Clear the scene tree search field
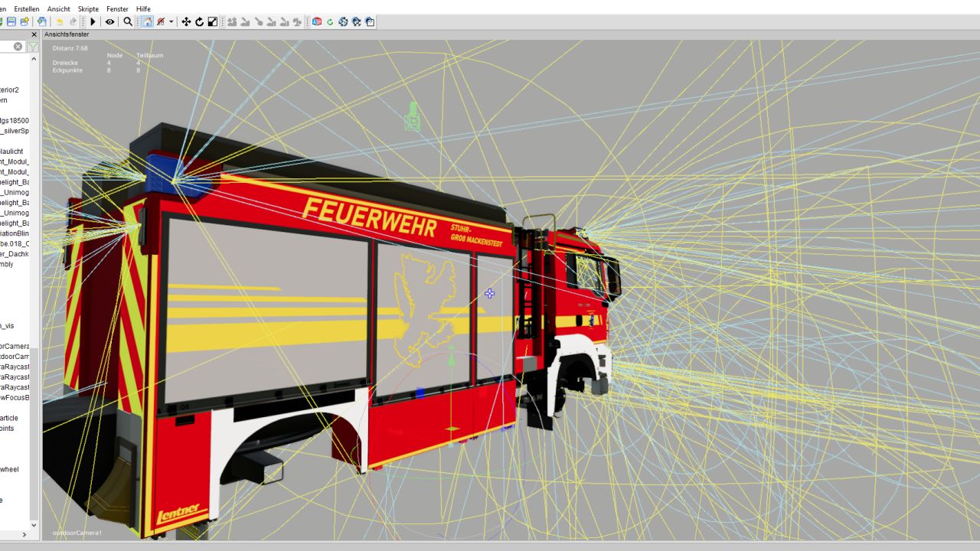Screen dimensions: 980x551 tap(18, 47)
